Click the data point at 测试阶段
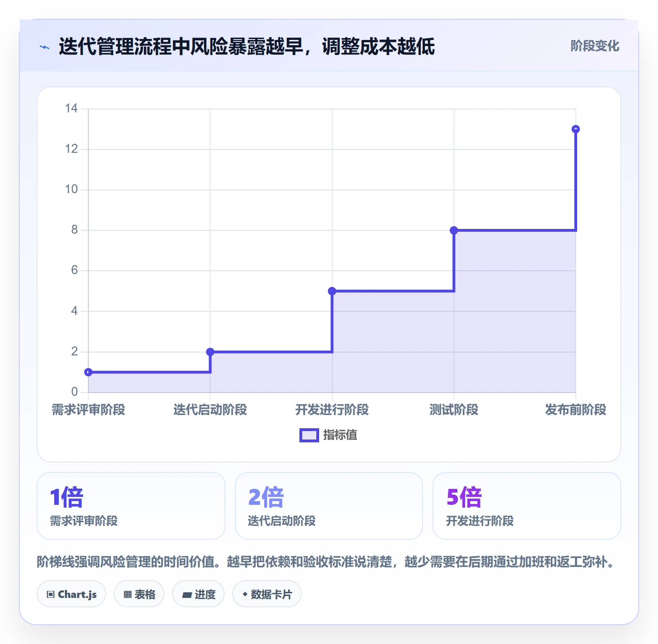 tap(454, 230)
